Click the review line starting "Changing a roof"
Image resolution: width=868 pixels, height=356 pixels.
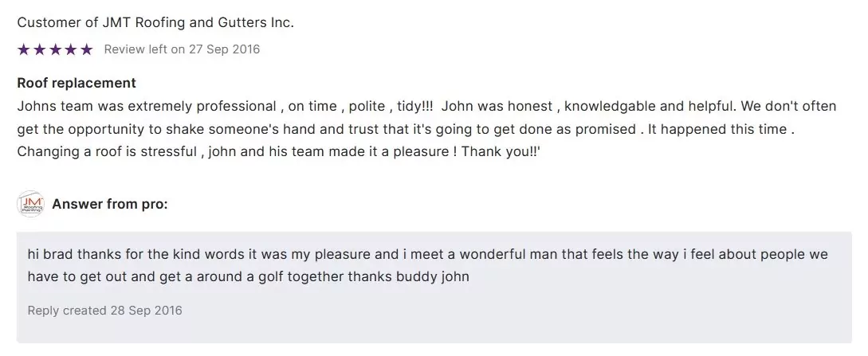coord(279,151)
